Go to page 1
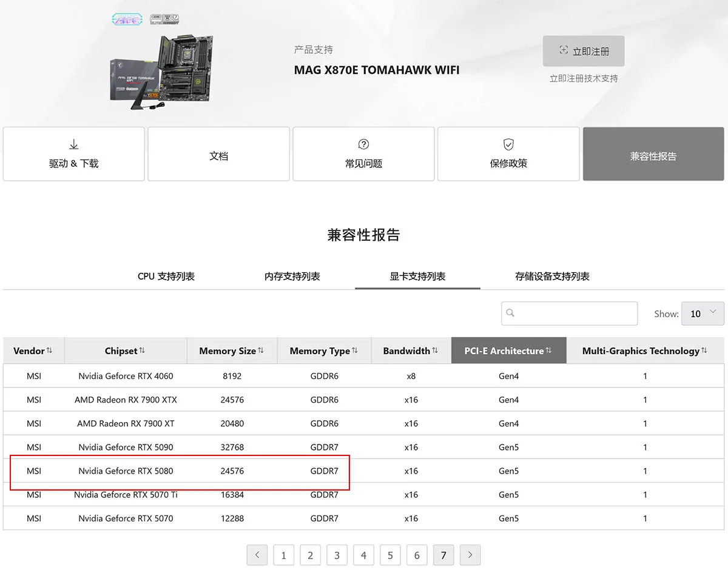The height and width of the screenshot is (570, 728). [283, 555]
